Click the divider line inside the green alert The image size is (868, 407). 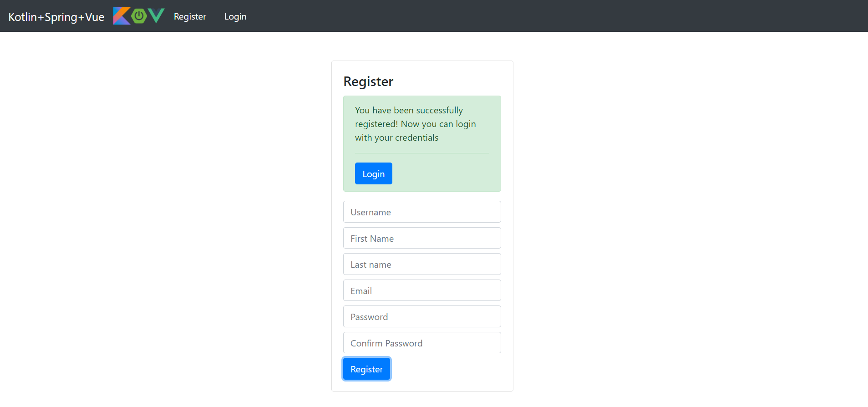[x=422, y=153]
